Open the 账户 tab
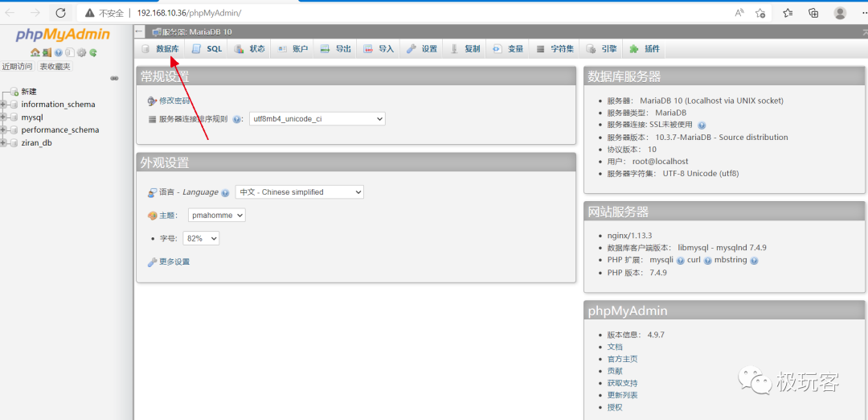 293,49
